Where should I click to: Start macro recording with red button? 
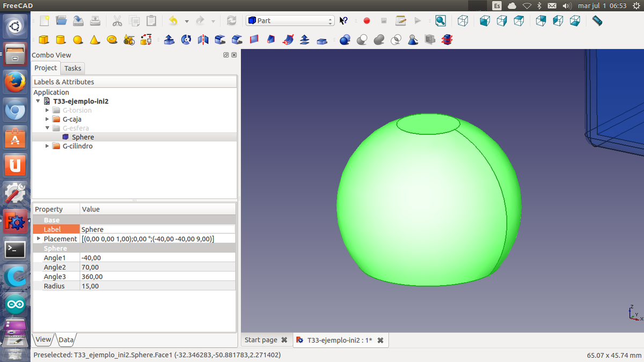coord(367,21)
